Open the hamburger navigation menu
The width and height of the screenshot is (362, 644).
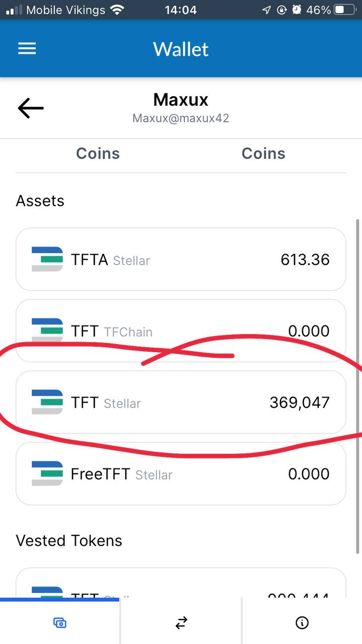pos(27,48)
